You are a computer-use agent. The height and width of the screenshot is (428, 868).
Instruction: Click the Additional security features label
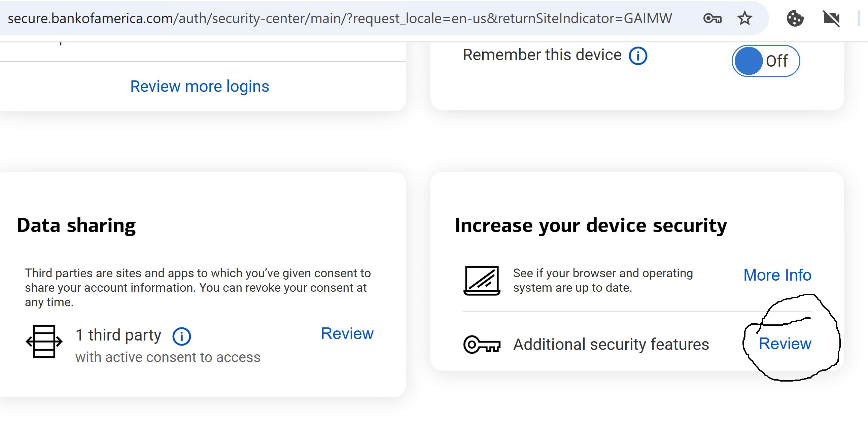[611, 345]
